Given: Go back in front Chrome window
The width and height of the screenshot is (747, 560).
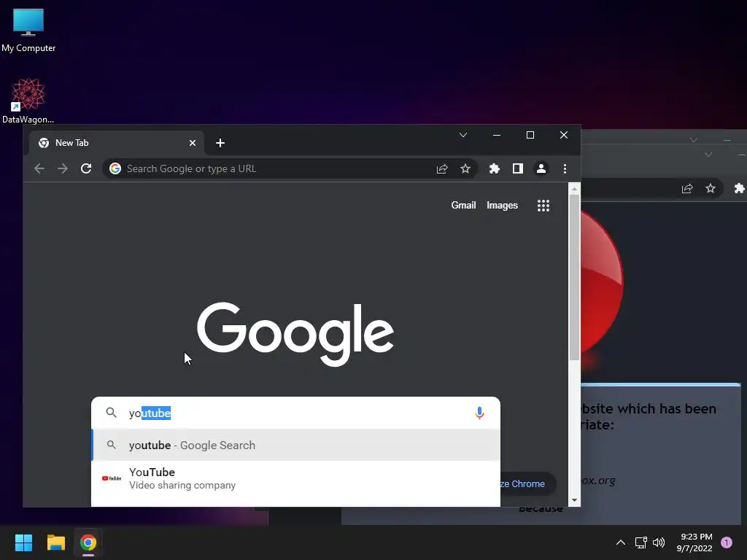Looking at the screenshot, I should [x=39, y=168].
